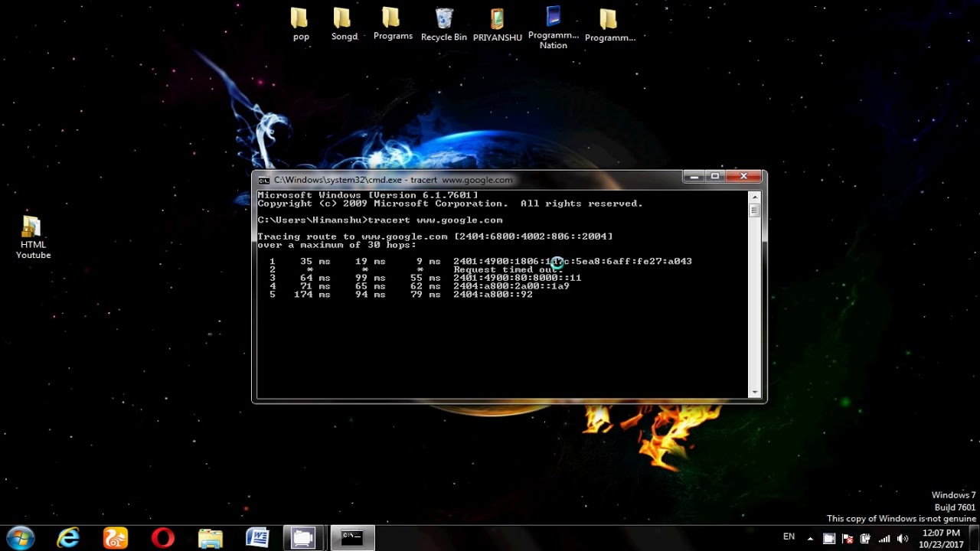Screen dimensions: 980x551
Task: Launch Internet Explorer from the taskbar
Action: coord(68,537)
